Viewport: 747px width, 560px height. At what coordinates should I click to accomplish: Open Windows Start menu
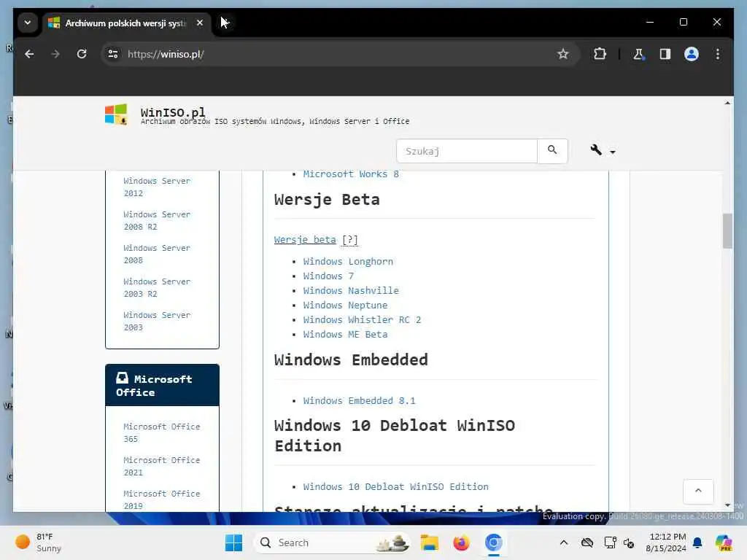(233, 542)
